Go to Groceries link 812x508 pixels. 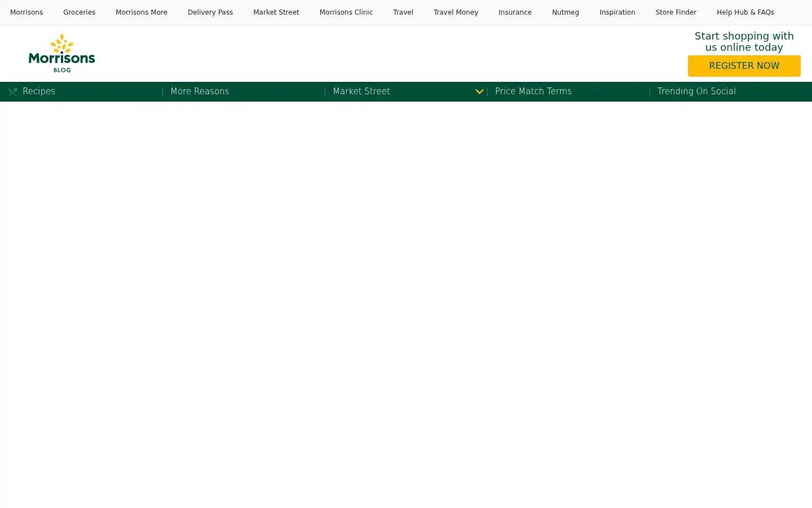[x=79, y=12]
